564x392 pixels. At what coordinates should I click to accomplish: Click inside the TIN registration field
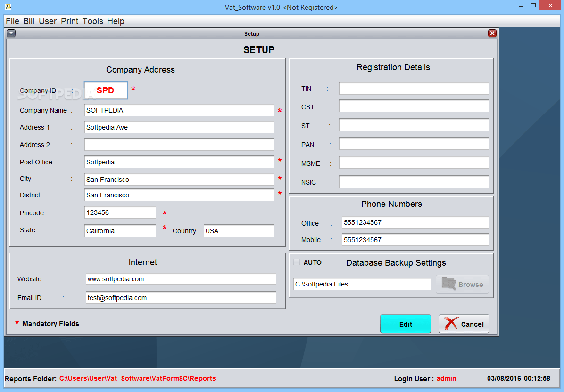(414, 88)
